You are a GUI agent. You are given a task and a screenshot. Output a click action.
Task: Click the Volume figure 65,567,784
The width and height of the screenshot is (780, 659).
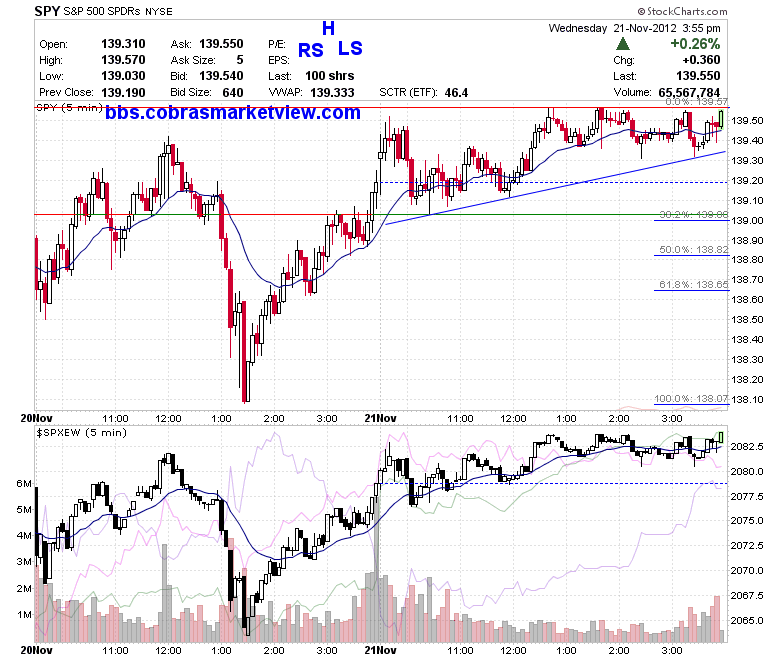click(689, 93)
